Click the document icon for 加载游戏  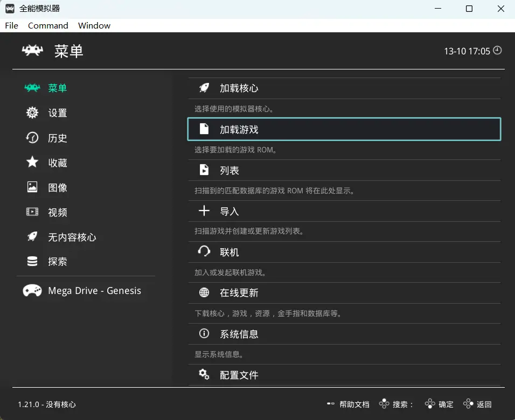click(204, 129)
